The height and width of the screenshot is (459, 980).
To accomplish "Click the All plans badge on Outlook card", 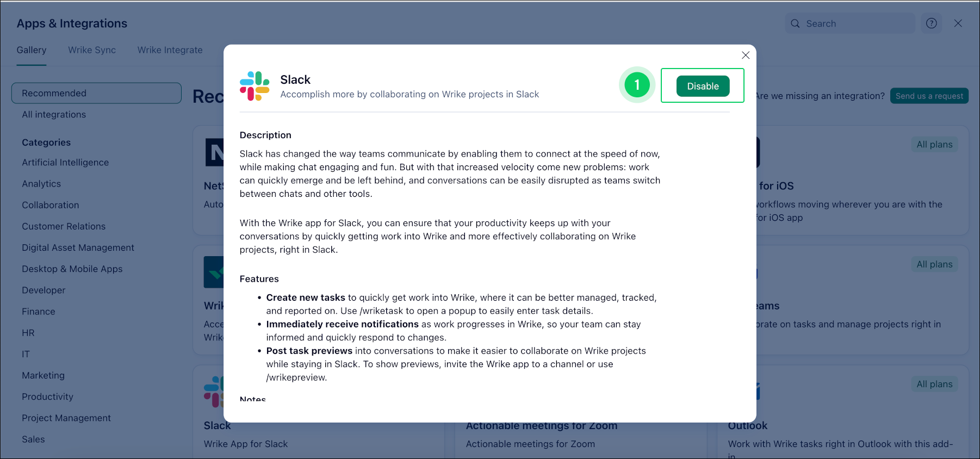I will pos(934,384).
